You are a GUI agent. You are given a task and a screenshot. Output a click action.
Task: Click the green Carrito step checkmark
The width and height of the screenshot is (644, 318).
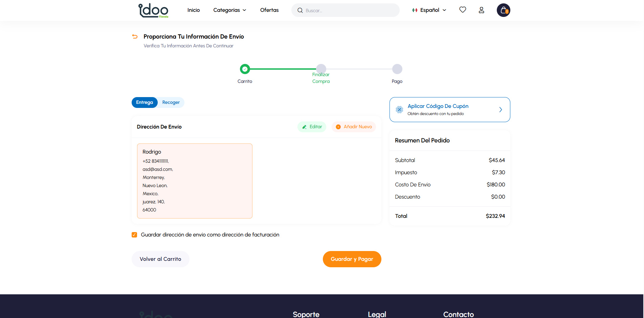[245, 69]
